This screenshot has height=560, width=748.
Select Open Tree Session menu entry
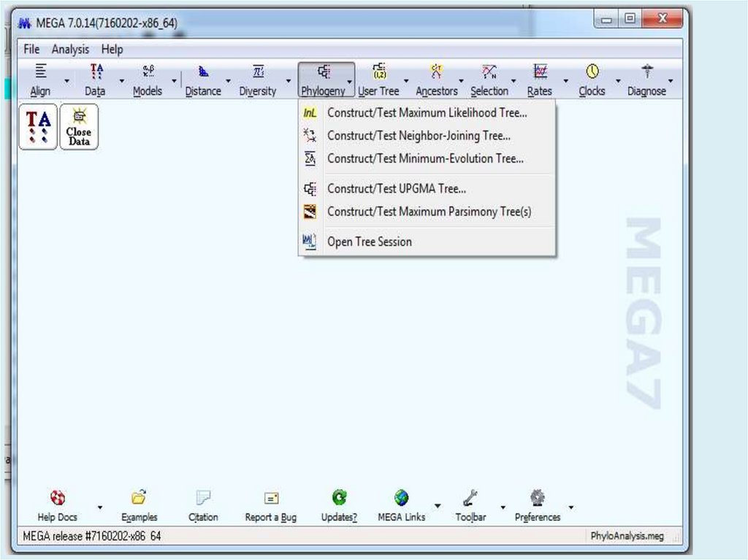coord(427,242)
